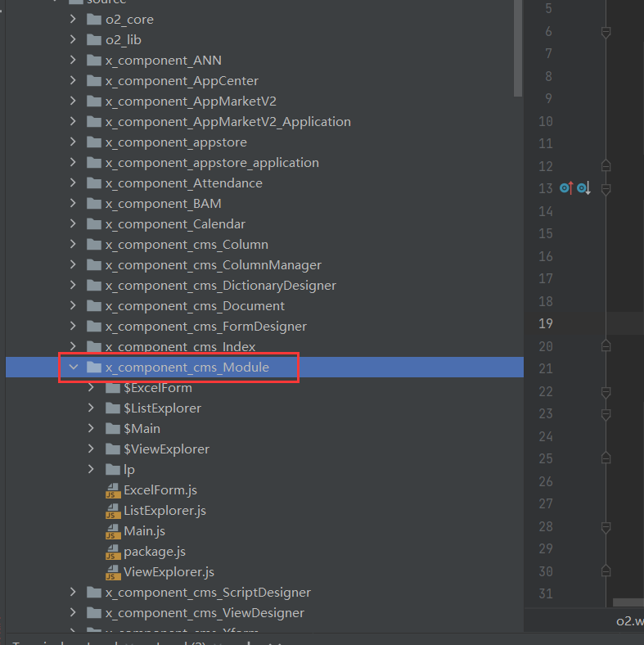Click the x_component_appstore folder icon
Screen dimensions: 644x645
click(x=94, y=142)
